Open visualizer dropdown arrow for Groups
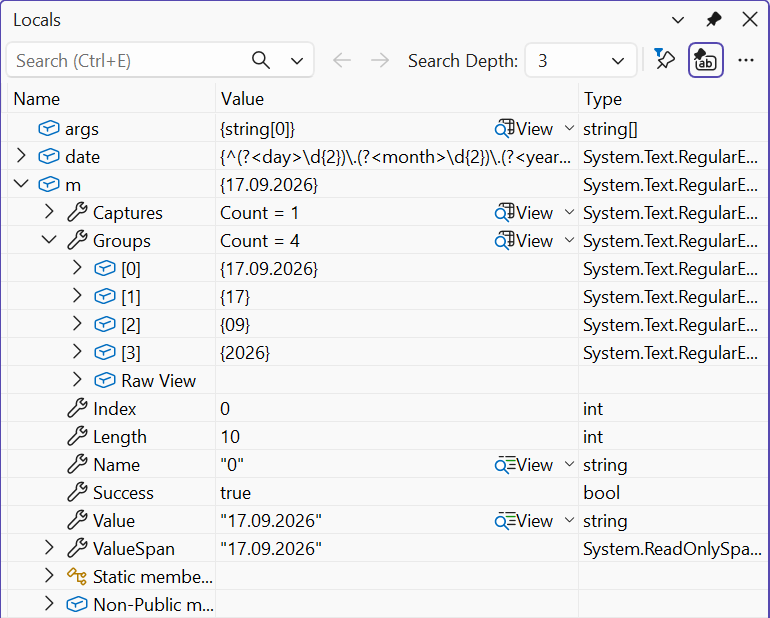770x618 pixels. [569, 241]
